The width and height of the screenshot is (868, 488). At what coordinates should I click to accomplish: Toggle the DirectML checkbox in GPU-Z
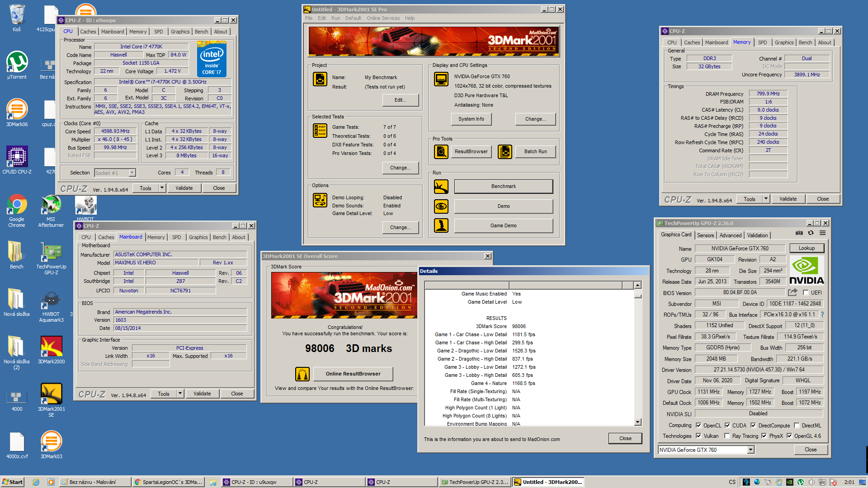pyautogui.click(x=797, y=426)
